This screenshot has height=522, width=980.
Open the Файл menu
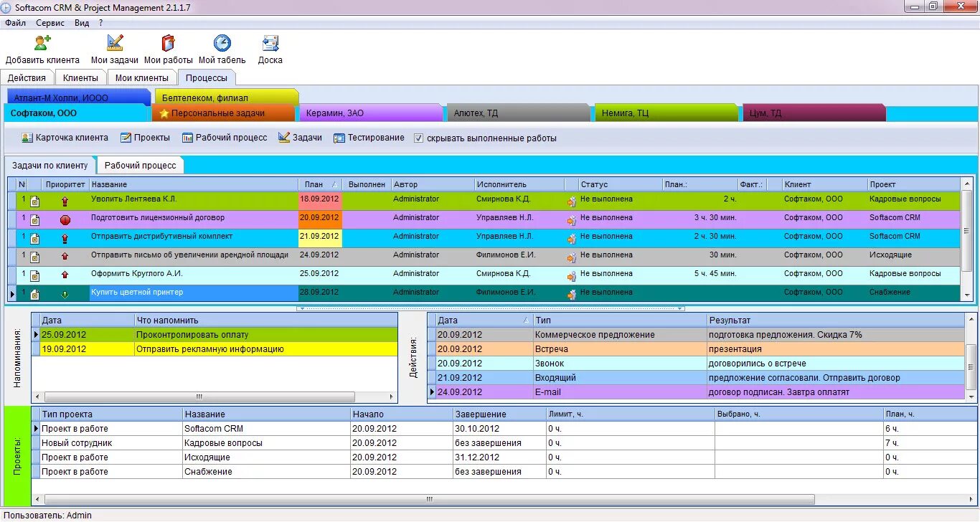tap(15, 23)
